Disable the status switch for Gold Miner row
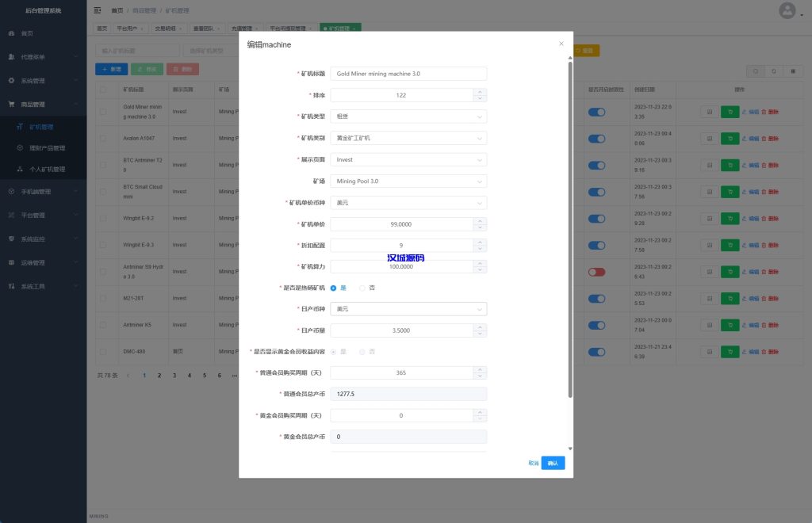 [x=597, y=112]
